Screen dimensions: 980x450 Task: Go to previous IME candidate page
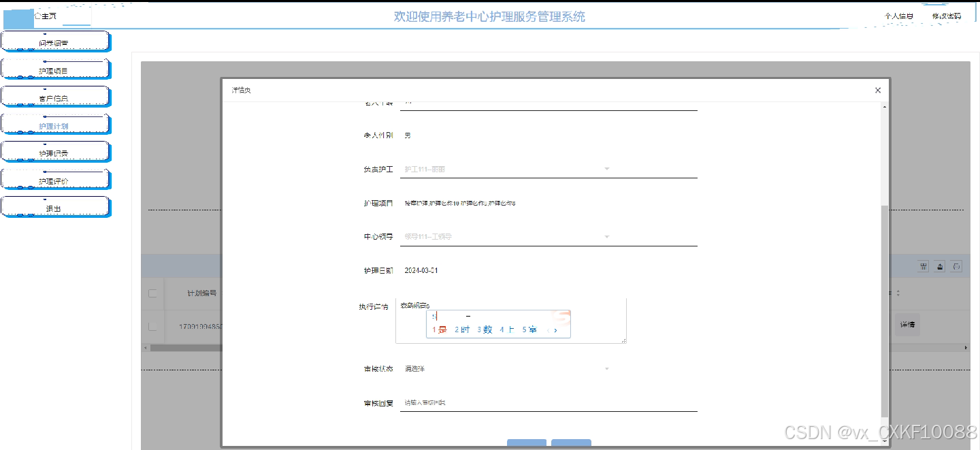(549, 330)
